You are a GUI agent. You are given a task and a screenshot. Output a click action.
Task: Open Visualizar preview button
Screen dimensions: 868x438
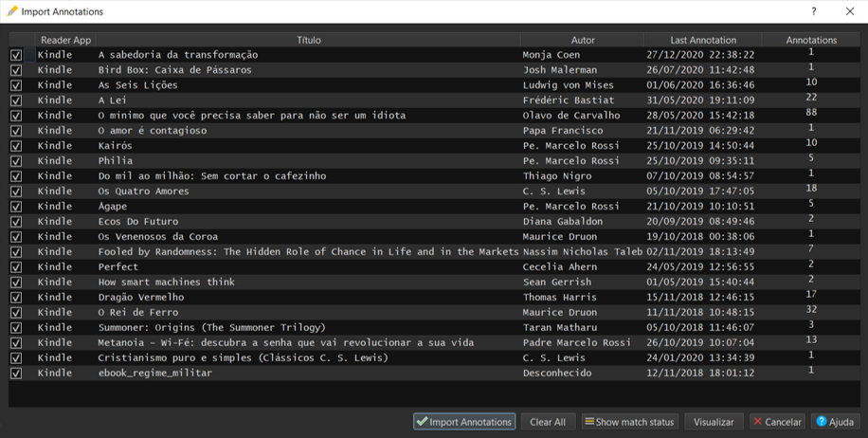point(714,421)
